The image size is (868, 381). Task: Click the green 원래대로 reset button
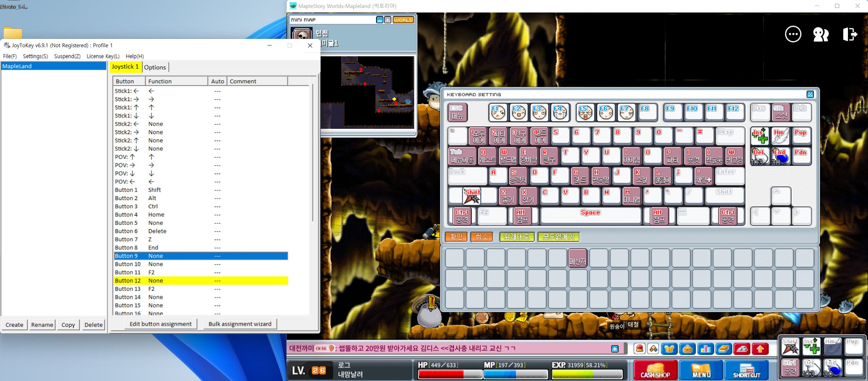pos(517,237)
